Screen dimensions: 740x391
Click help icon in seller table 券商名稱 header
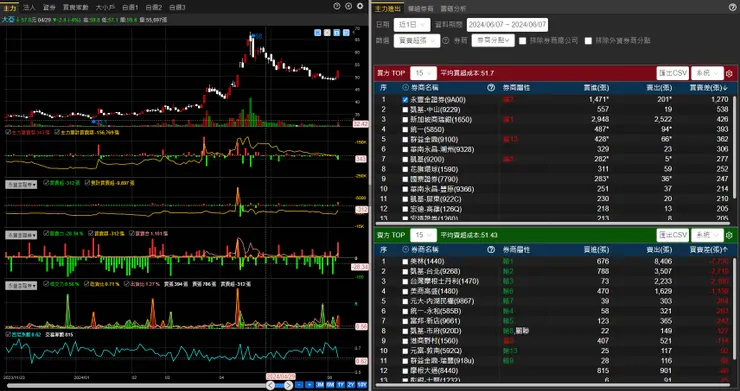[x=491, y=249]
